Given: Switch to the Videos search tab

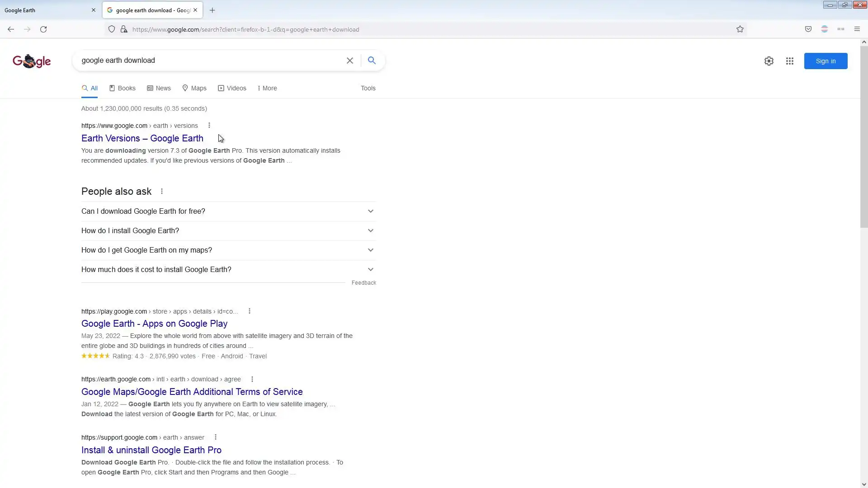Looking at the screenshot, I should tap(232, 88).
